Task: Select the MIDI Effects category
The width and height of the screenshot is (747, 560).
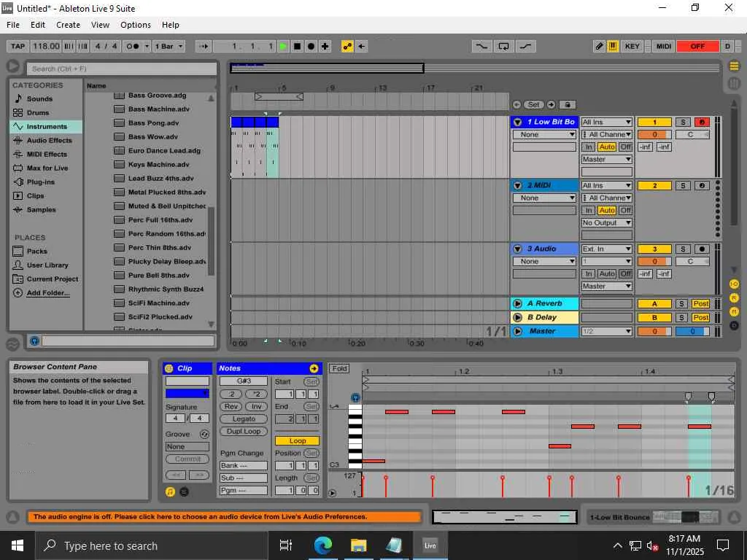Action: [x=46, y=155]
